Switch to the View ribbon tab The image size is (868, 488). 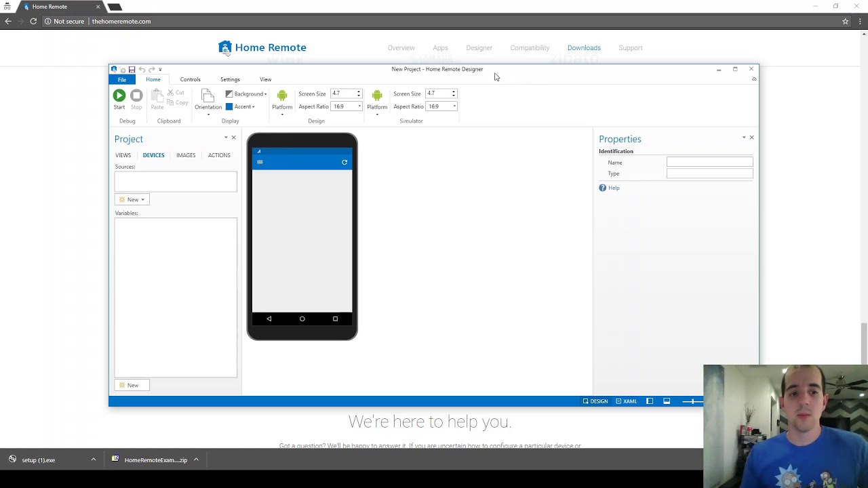pyautogui.click(x=265, y=79)
